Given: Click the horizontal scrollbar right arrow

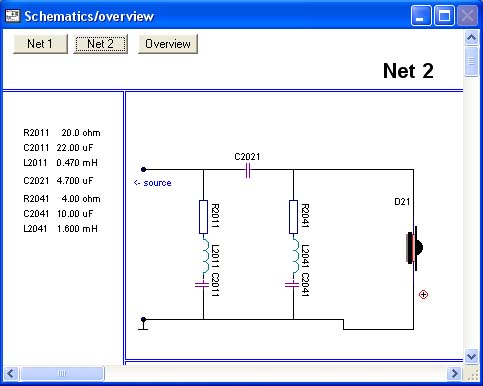Looking at the screenshot, I should click(454, 373).
